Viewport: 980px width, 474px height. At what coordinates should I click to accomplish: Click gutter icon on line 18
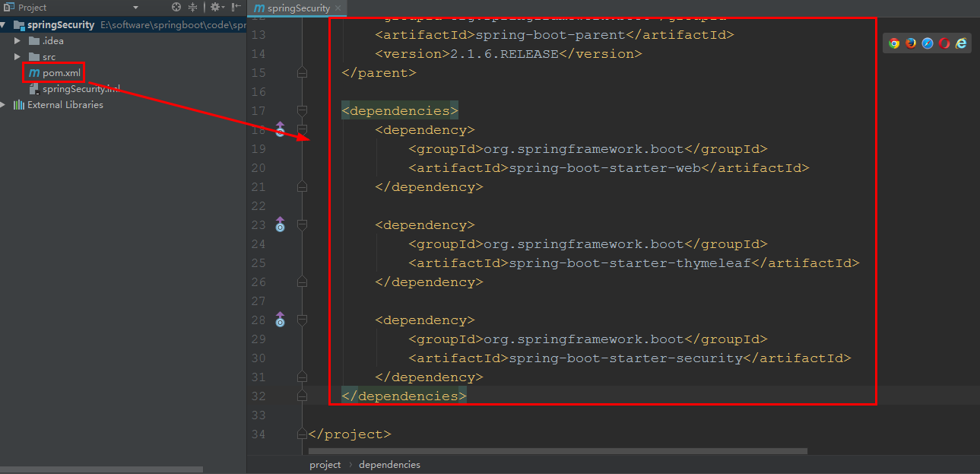[280, 129]
